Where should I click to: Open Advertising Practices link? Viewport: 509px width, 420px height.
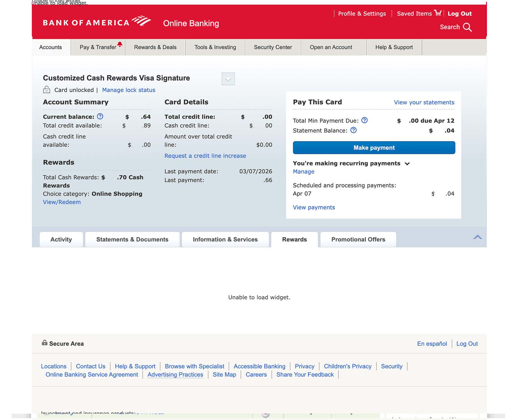(175, 374)
